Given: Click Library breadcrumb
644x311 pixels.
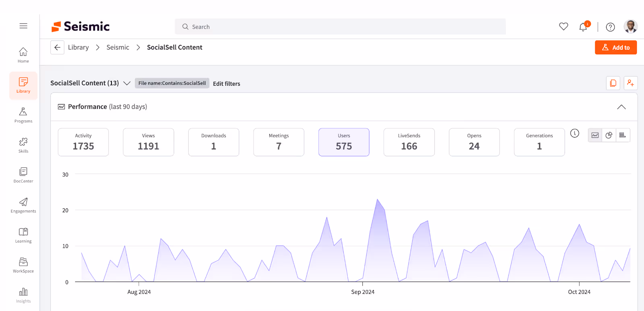Looking at the screenshot, I should point(78,47).
